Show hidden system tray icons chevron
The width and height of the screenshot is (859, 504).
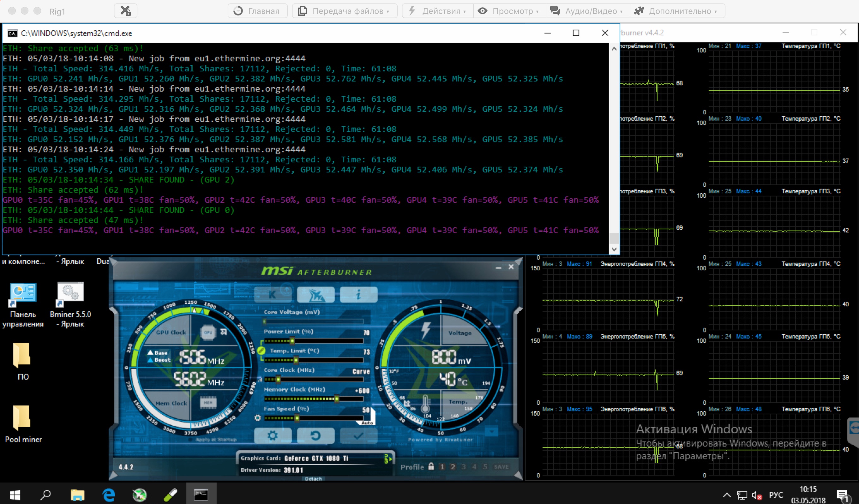[x=727, y=495]
